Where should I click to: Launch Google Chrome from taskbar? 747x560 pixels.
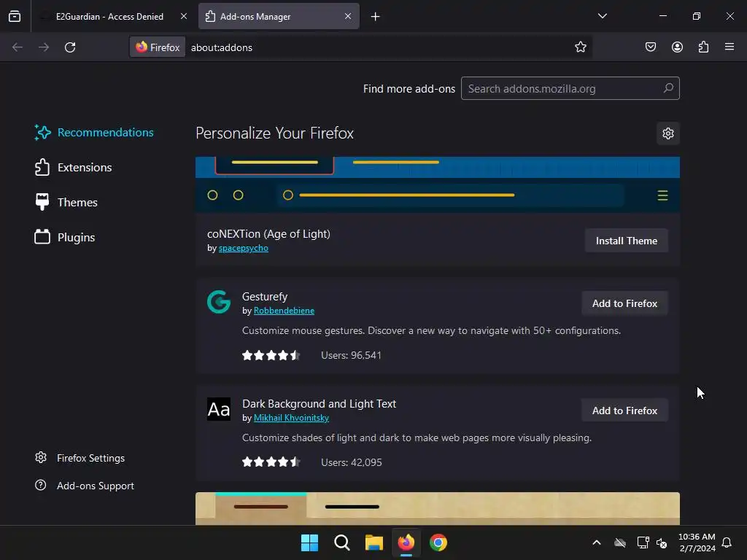[x=438, y=542]
